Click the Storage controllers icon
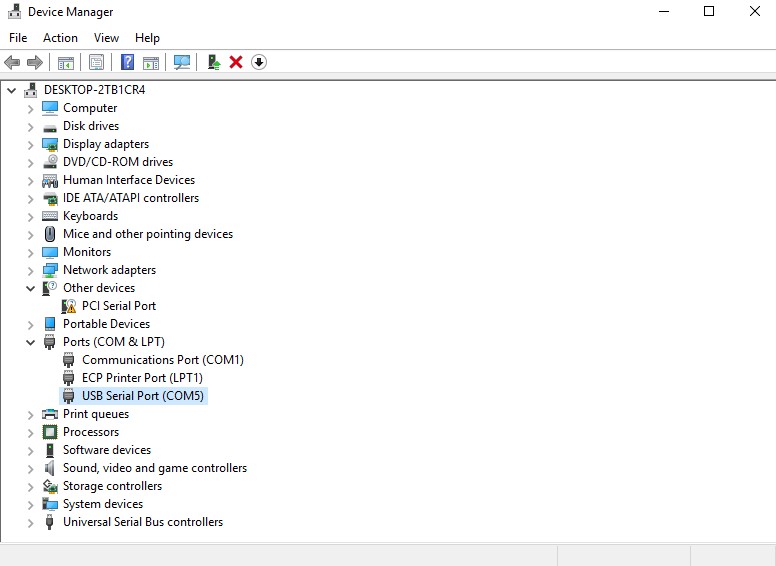 click(50, 486)
